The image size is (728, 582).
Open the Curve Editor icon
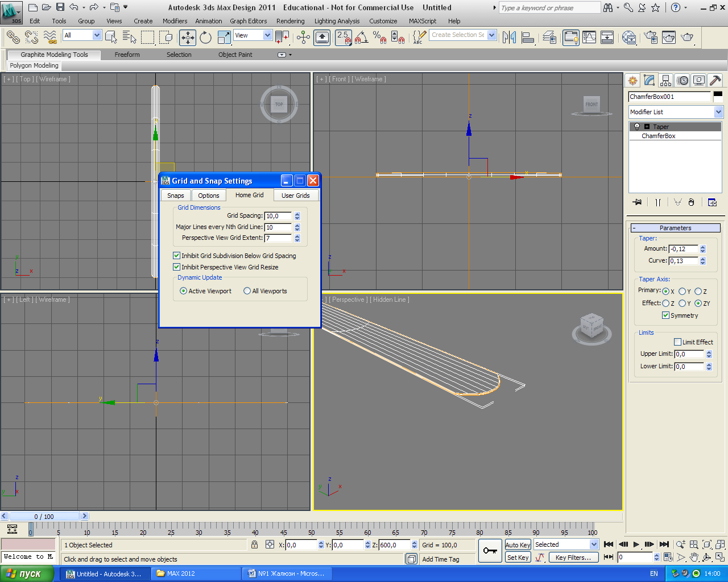589,38
